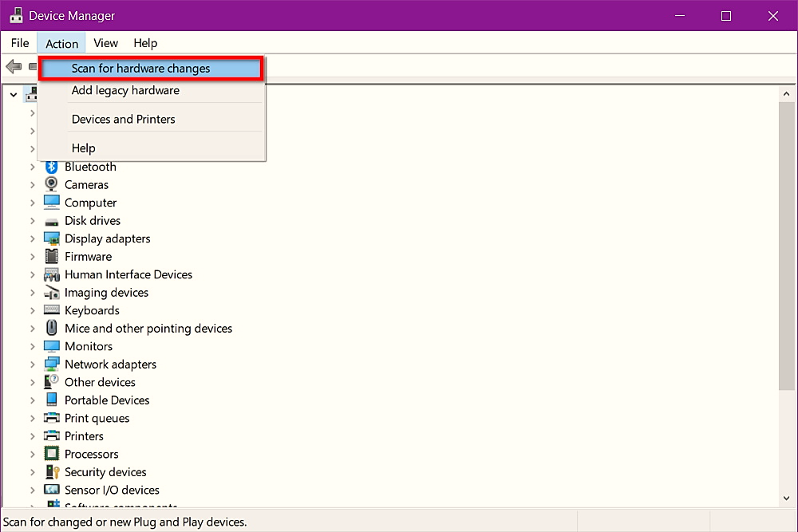Click the Monitors icon
Image resolution: width=798 pixels, height=532 pixels.
pyautogui.click(x=51, y=346)
